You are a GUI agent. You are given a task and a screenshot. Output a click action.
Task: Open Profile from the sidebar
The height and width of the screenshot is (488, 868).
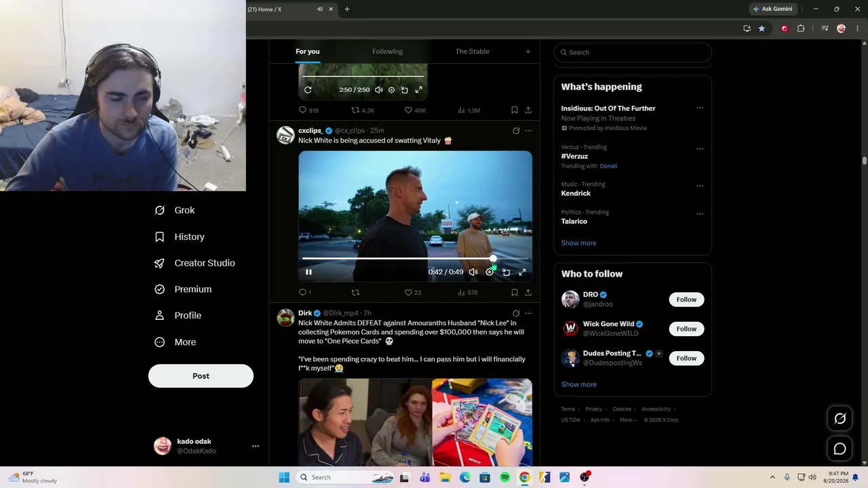tap(178, 315)
